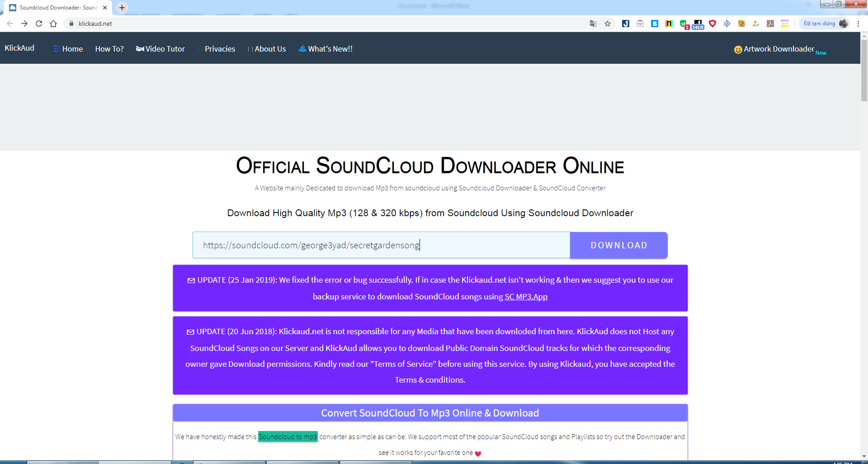The height and width of the screenshot is (464, 868).
Task: Click the KlickAud brand logo
Action: tap(19, 48)
